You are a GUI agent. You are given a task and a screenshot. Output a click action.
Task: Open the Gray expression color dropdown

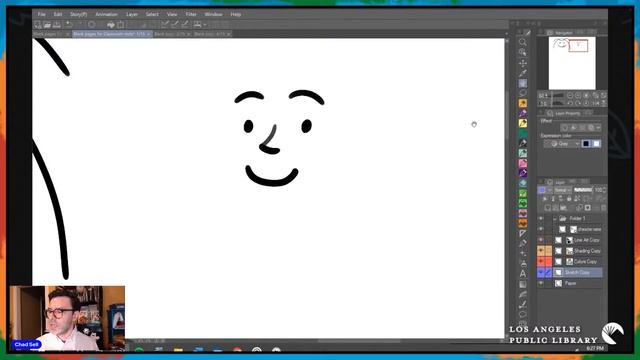click(562, 144)
